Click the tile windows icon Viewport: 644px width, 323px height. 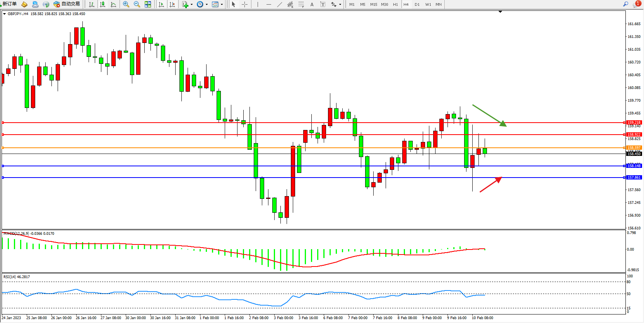(x=148, y=4)
